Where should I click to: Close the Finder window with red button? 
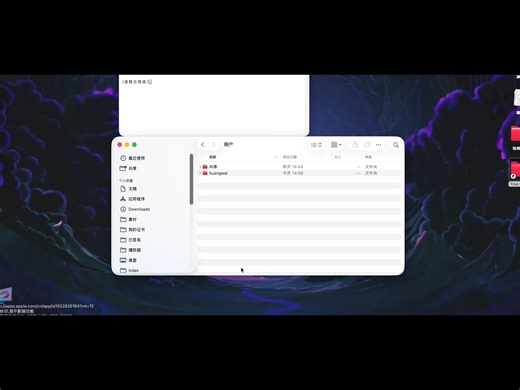coord(120,145)
